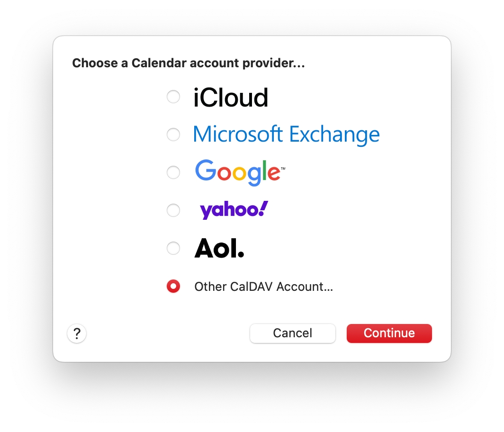
Task: Click the capital G in the Google logo
Action: point(205,171)
